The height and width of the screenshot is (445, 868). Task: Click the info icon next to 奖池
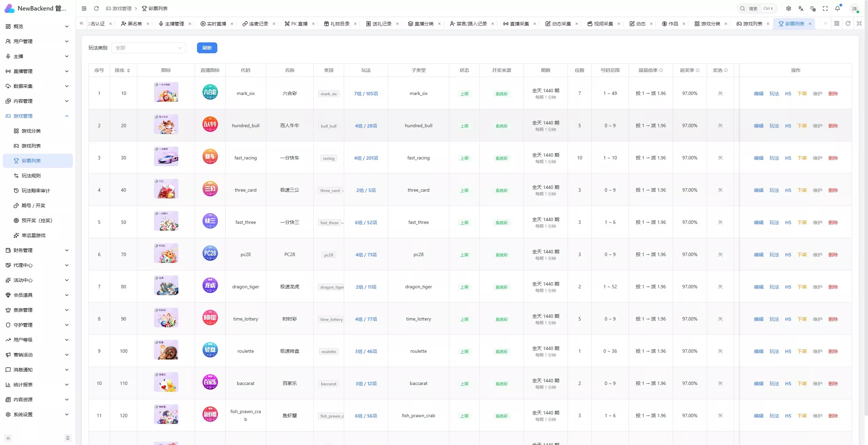tap(726, 70)
